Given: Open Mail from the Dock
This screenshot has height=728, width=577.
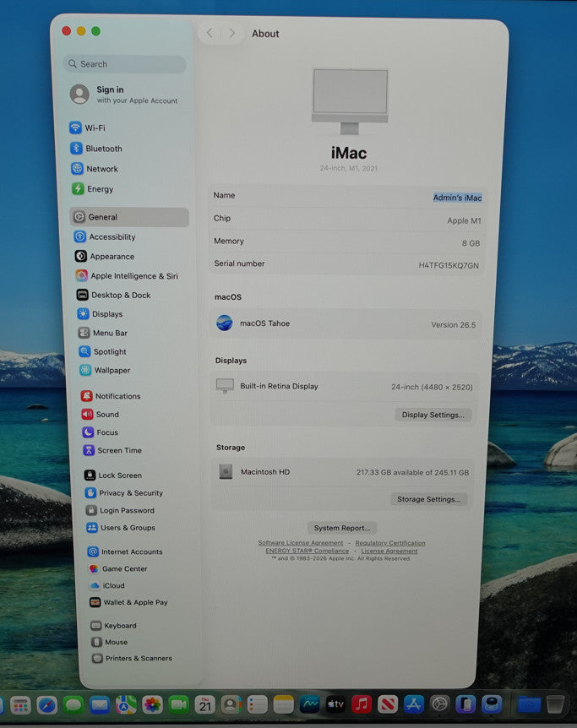Looking at the screenshot, I should (100, 705).
